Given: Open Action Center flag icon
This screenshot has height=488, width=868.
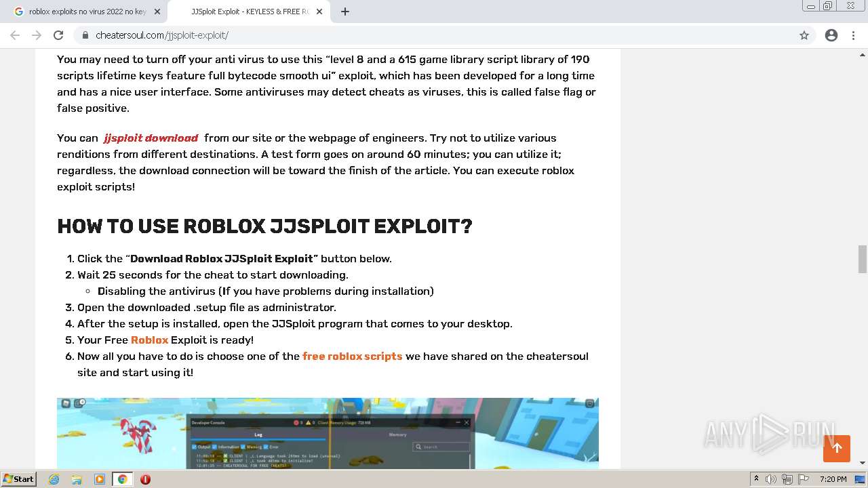Looking at the screenshot, I should [x=804, y=479].
